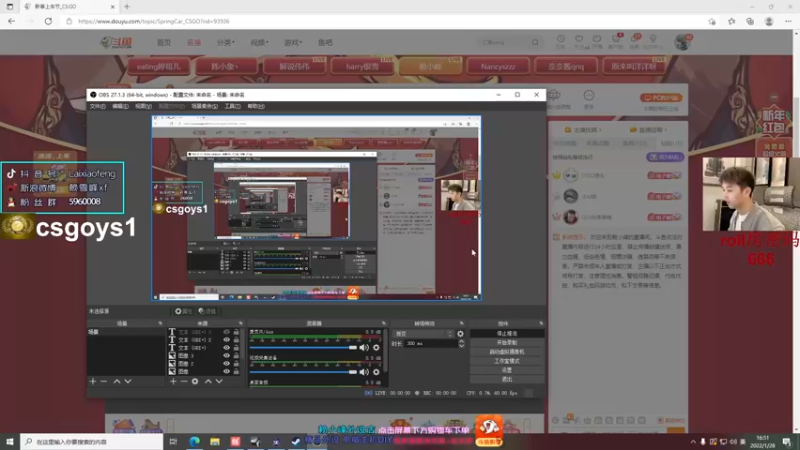Open the OBS Tools (工具) menu
This screenshot has height=450, width=800.
click(232, 106)
